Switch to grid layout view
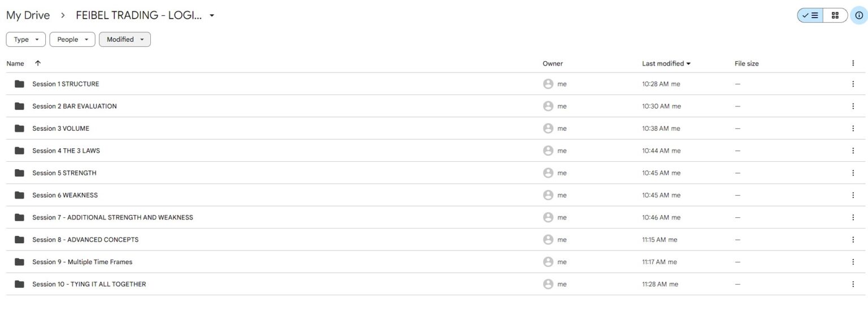The width and height of the screenshot is (868, 336). coord(835,15)
